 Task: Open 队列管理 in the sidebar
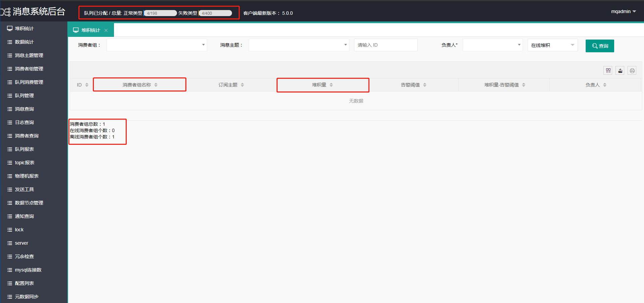[x=34, y=96]
